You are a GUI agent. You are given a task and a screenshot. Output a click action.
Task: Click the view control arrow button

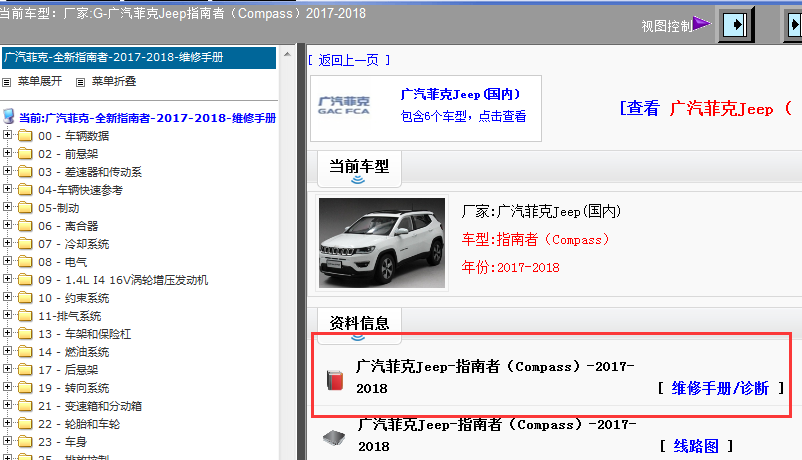[x=736, y=25]
